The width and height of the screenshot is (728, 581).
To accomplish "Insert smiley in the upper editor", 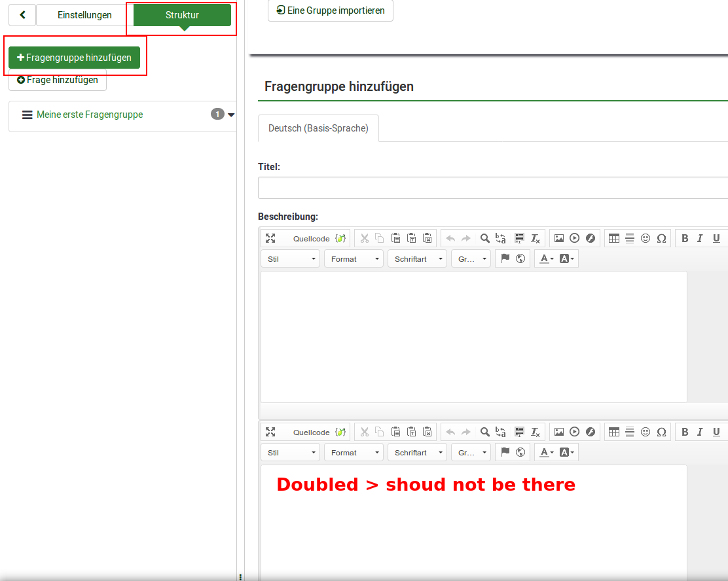I will click(646, 238).
